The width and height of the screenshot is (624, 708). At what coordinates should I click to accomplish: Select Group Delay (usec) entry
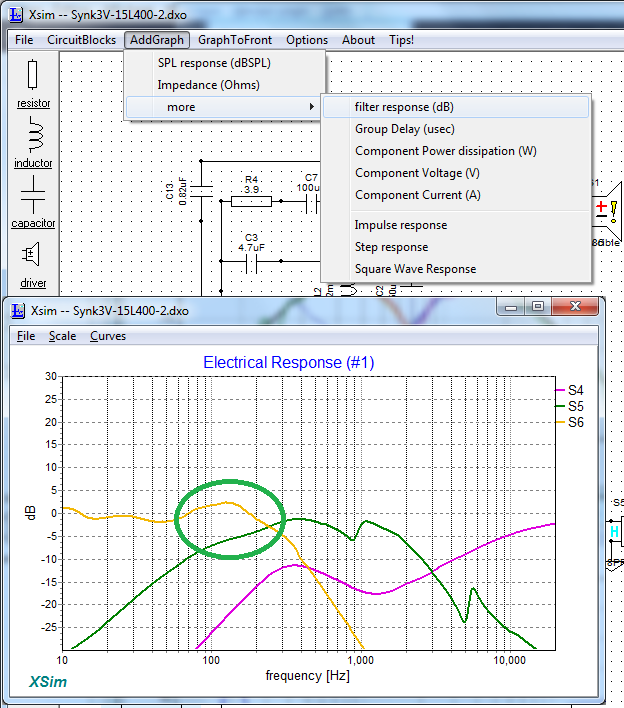click(x=456, y=129)
